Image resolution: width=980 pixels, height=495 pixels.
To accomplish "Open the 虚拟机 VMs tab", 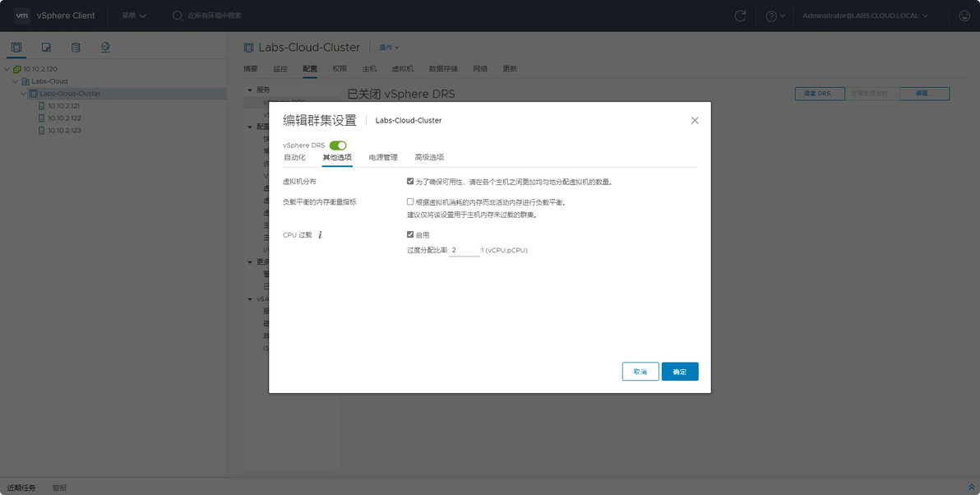I will tap(403, 69).
